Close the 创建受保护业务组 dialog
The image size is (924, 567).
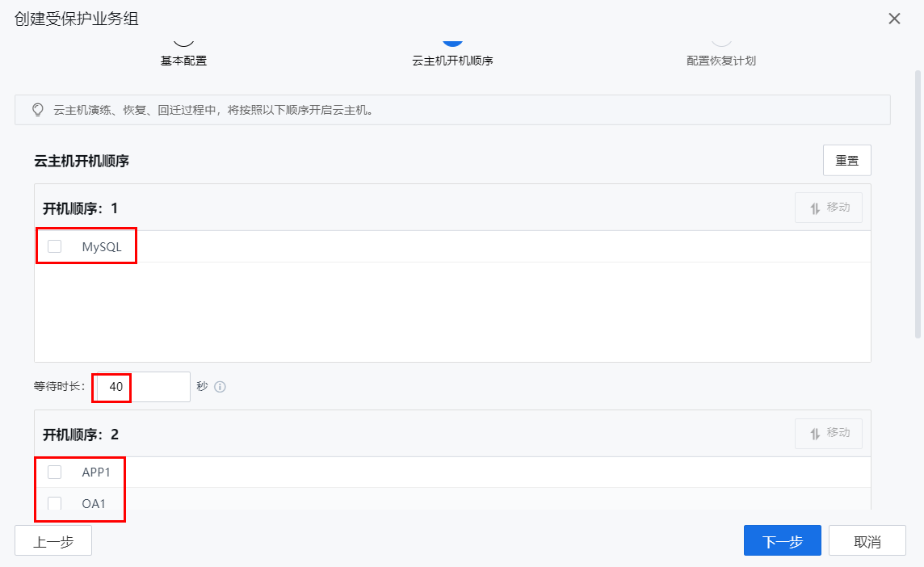894,19
